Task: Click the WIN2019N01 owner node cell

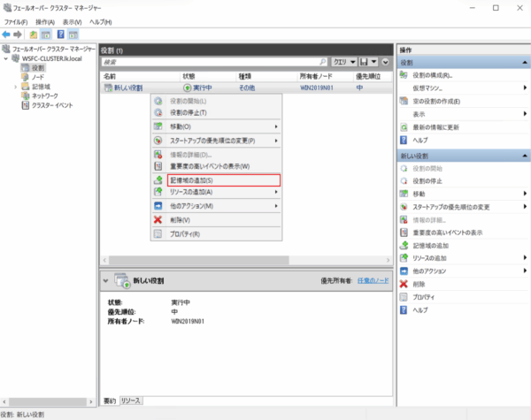Action: (x=317, y=88)
